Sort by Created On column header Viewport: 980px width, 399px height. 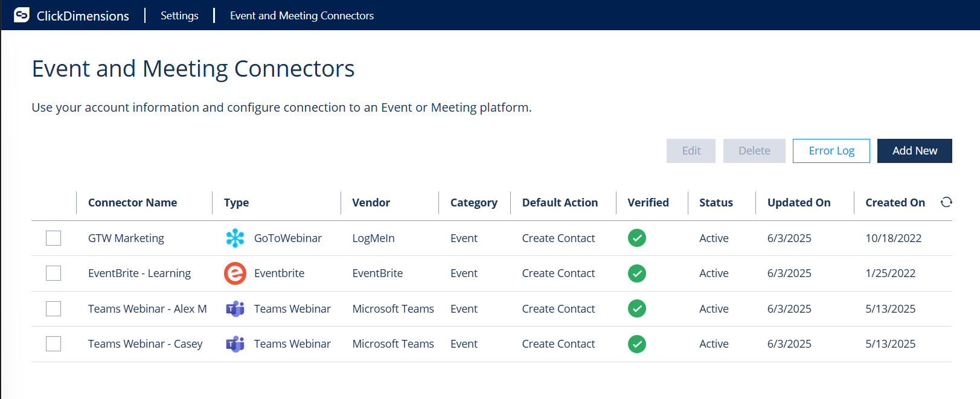(x=895, y=203)
